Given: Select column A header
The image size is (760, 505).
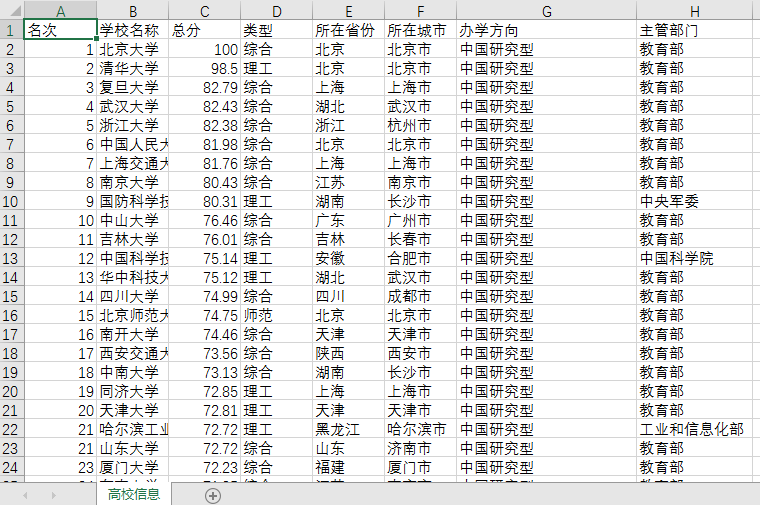Looking at the screenshot, I should tap(60, 11).
